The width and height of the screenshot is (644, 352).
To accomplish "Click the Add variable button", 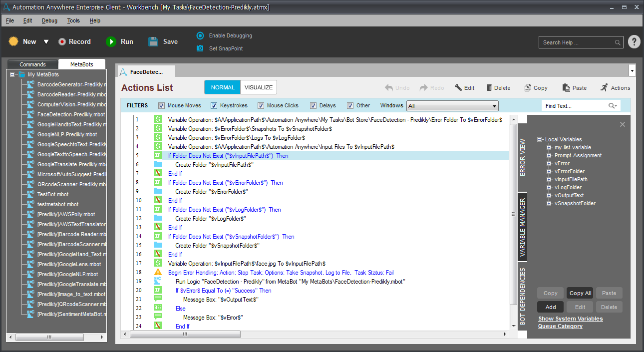I will coord(551,307).
